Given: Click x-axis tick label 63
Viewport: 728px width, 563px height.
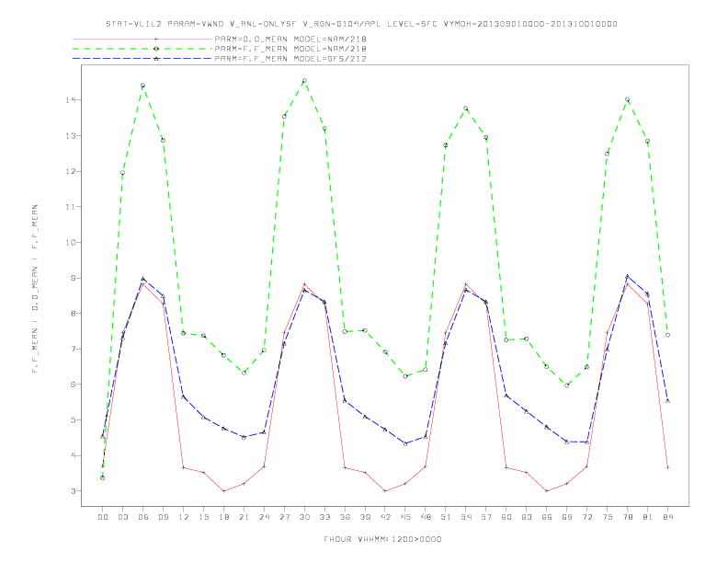Looking at the screenshot, I should pos(527,517).
